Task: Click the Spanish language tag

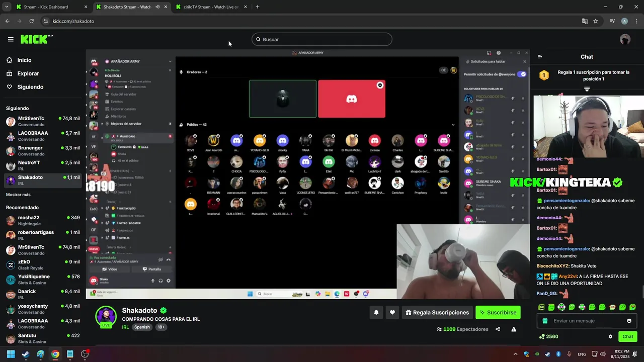Action: (x=142, y=327)
